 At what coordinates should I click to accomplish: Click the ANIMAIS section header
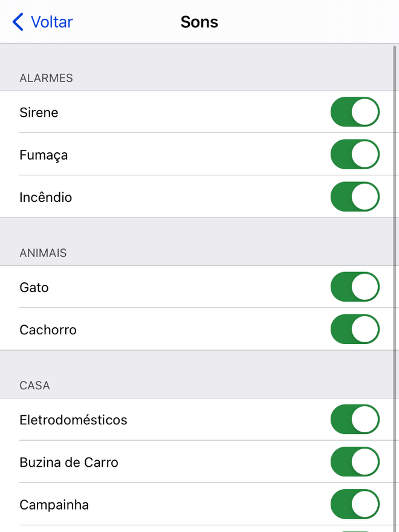click(x=43, y=253)
